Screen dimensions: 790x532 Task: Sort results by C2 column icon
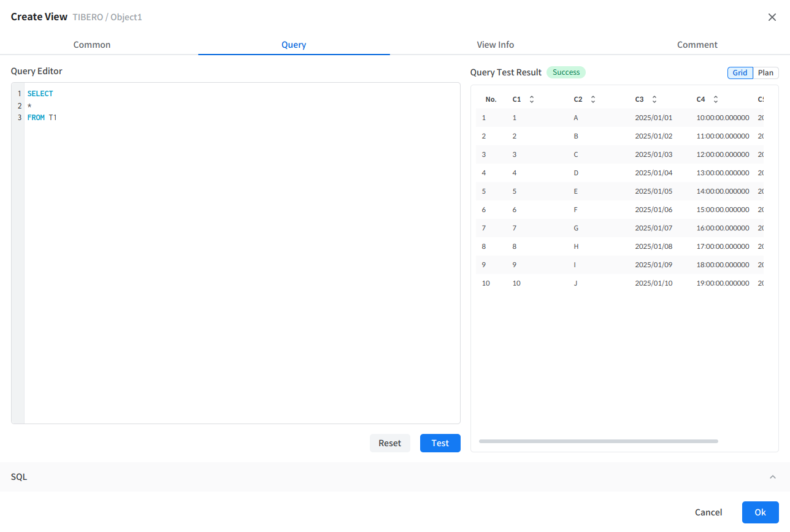tap(593, 99)
